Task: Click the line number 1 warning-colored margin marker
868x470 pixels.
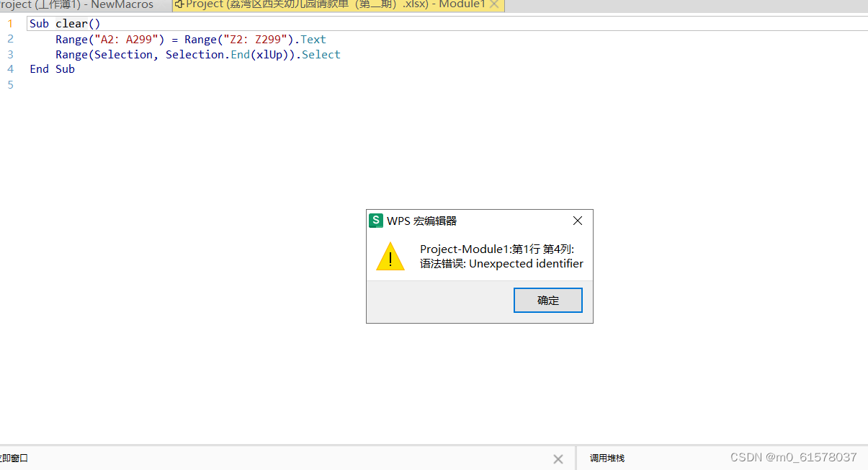Action: pos(10,23)
